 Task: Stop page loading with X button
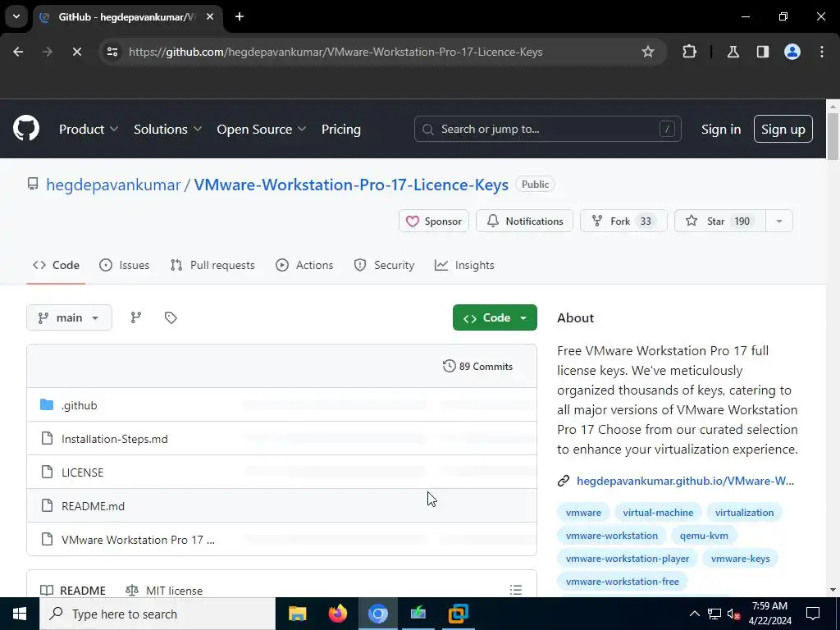pyautogui.click(x=76, y=52)
